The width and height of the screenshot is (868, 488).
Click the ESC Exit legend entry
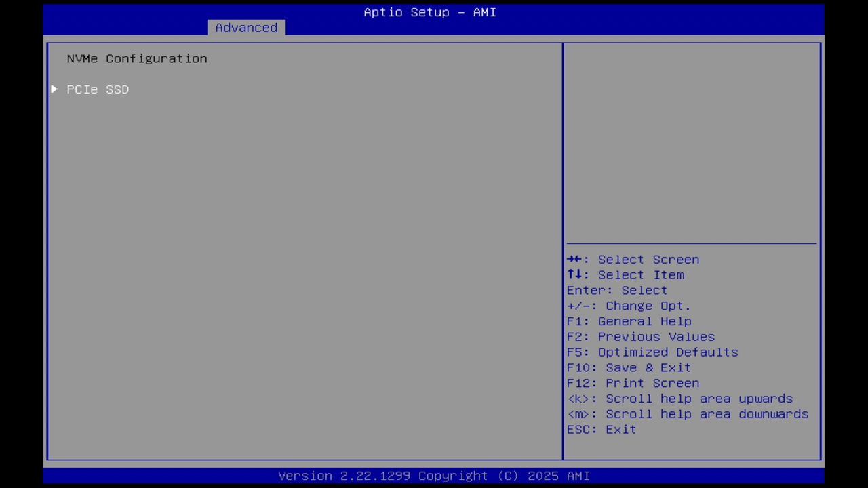[601, 429]
